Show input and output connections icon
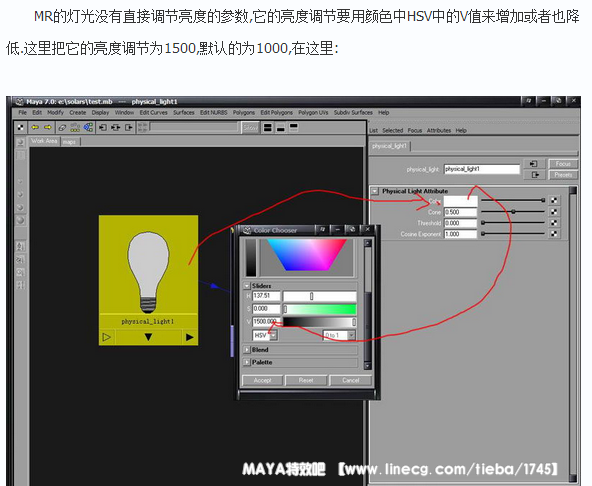This screenshot has width=592, height=486. 116,128
